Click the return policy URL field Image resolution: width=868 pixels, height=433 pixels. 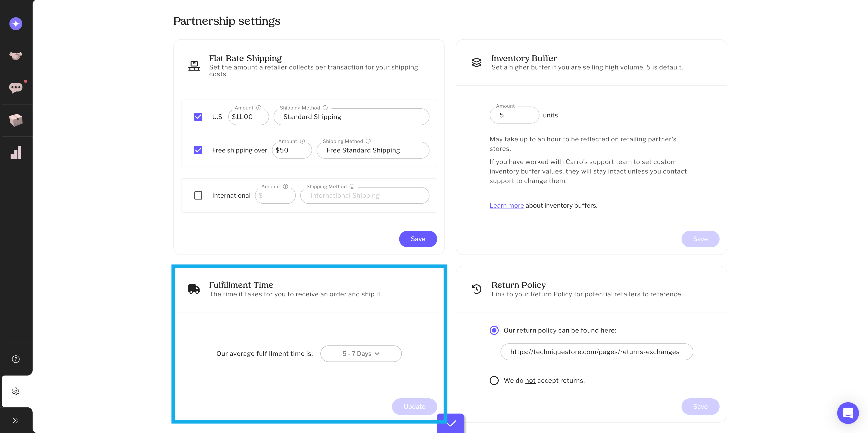coord(596,352)
